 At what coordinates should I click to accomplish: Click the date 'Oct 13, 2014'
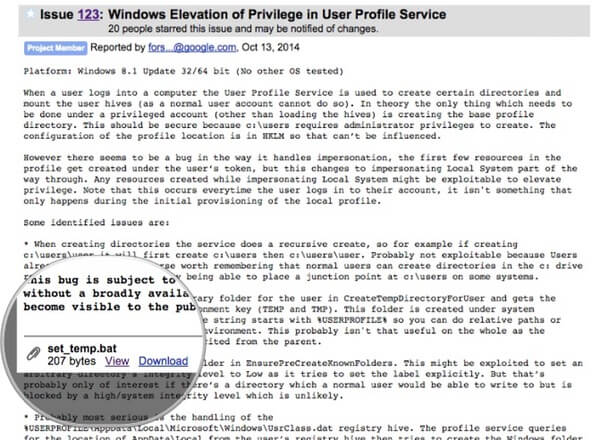(271, 47)
